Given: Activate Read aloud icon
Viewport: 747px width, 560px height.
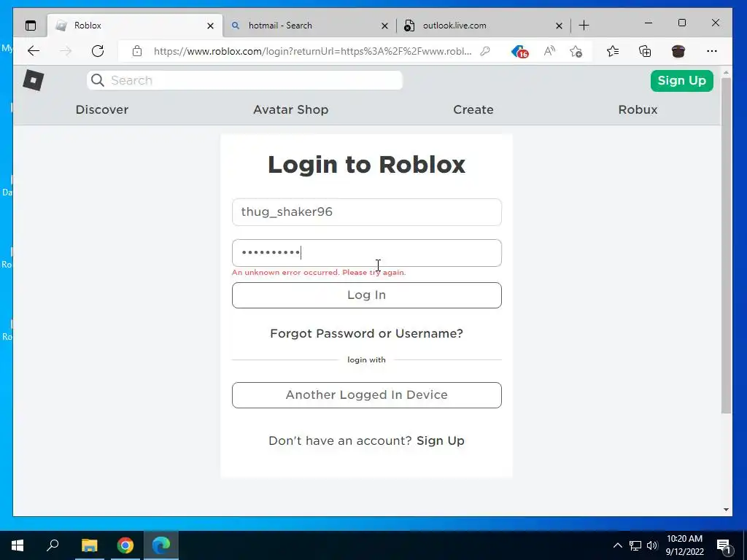Looking at the screenshot, I should point(549,51).
